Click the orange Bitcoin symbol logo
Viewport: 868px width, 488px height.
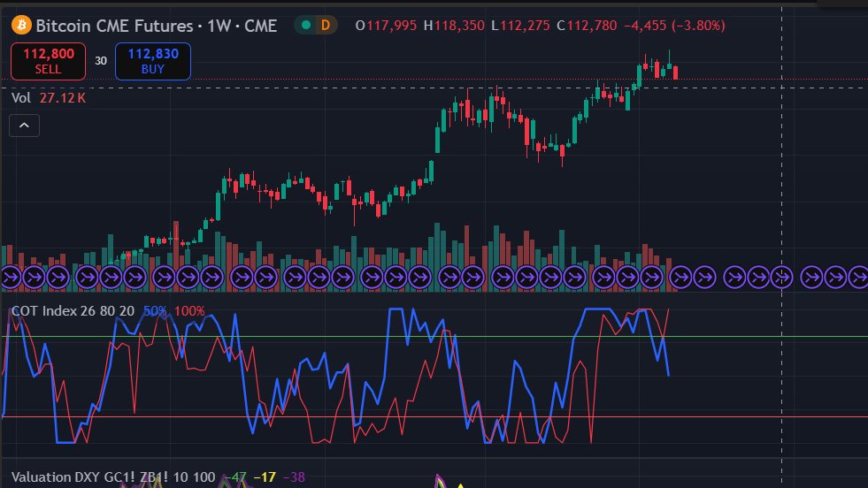(x=21, y=25)
